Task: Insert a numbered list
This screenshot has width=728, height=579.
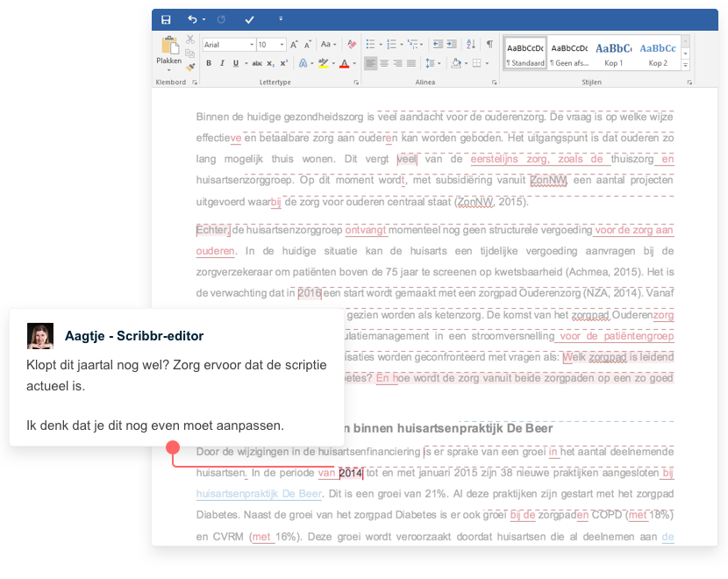Action: click(x=391, y=45)
